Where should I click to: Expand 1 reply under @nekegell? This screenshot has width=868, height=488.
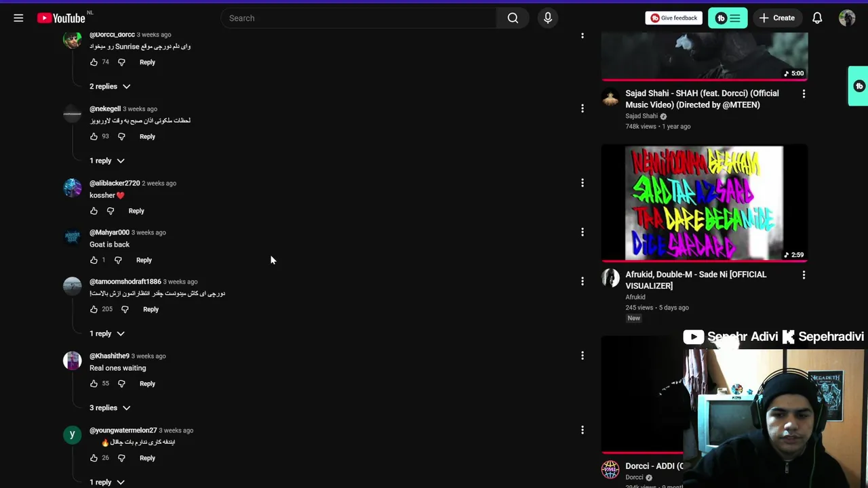tap(107, 161)
